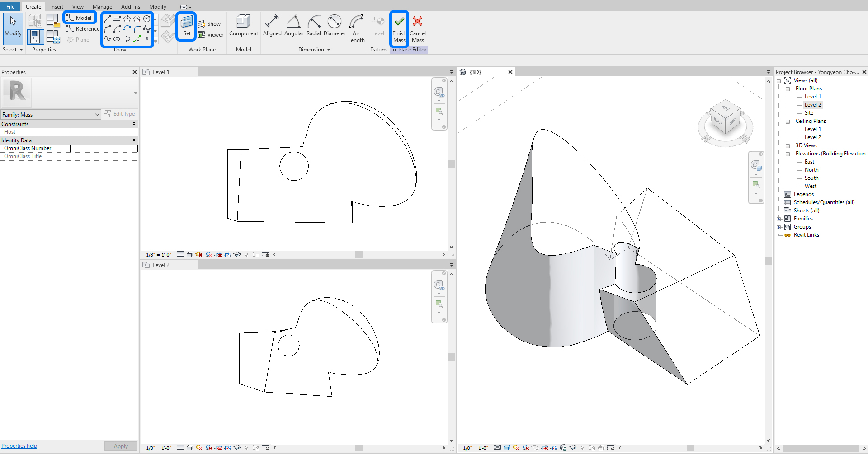The width and height of the screenshot is (868, 454).
Task: Click the Edit Type button
Action: (x=119, y=114)
